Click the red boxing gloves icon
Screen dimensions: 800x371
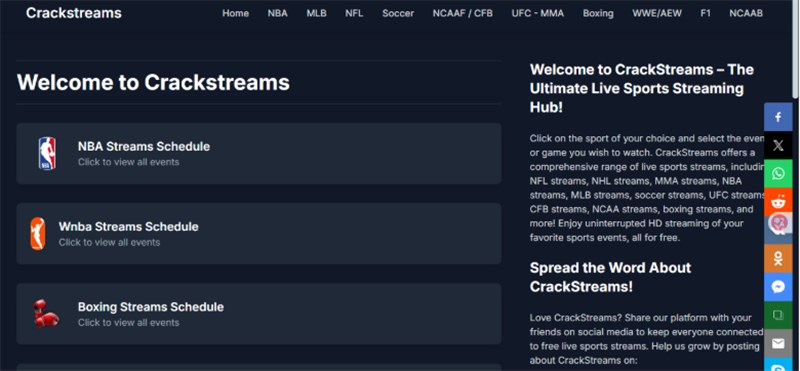[46, 314]
